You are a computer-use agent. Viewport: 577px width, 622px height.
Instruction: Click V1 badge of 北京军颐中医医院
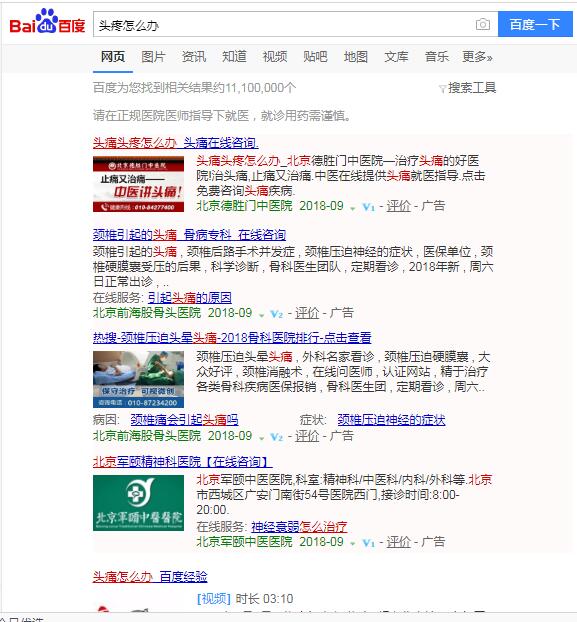click(x=368, y=543)
